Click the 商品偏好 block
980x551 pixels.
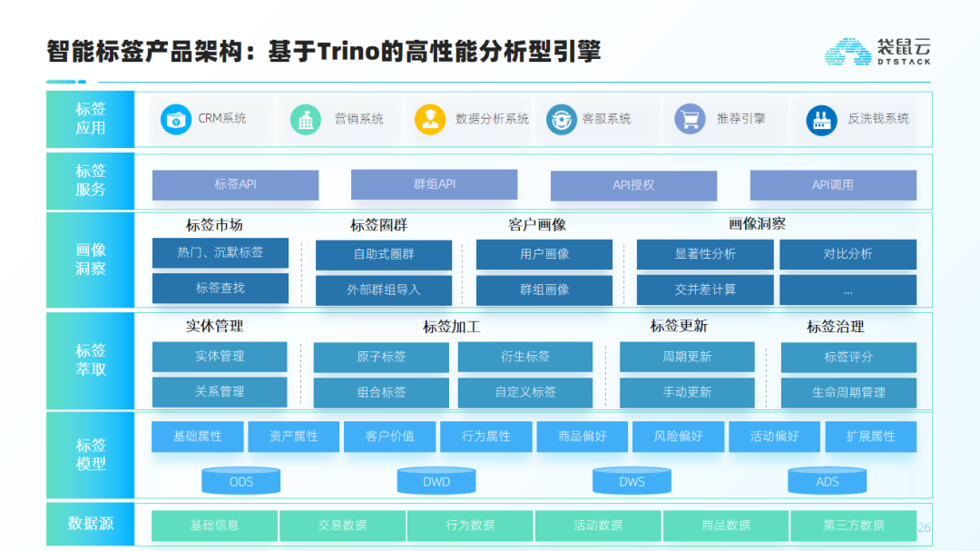(x=583, y=437)
